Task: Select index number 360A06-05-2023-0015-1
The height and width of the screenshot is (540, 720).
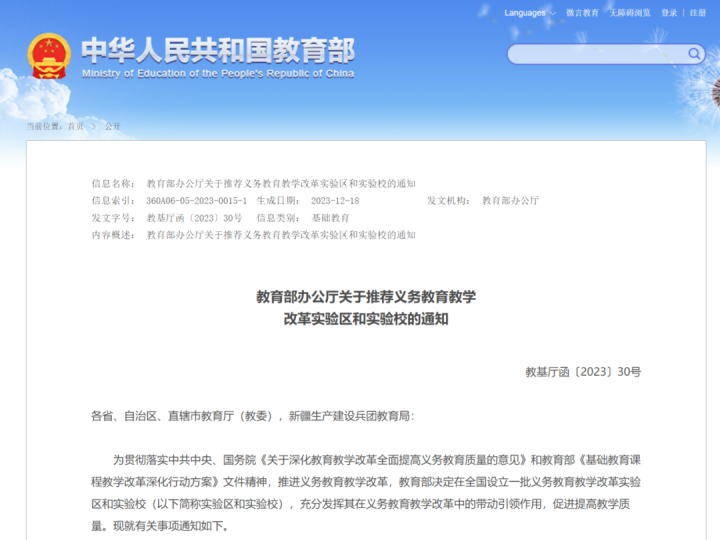Action: (x=197, y=201)
